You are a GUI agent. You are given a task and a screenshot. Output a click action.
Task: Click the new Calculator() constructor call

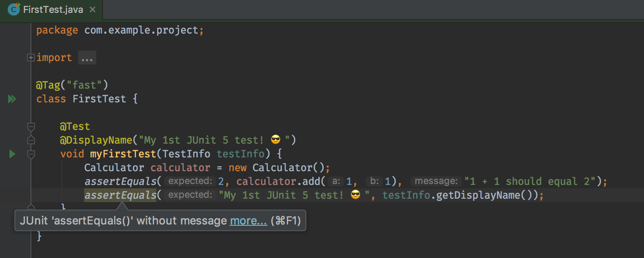[x=276, y=168]
